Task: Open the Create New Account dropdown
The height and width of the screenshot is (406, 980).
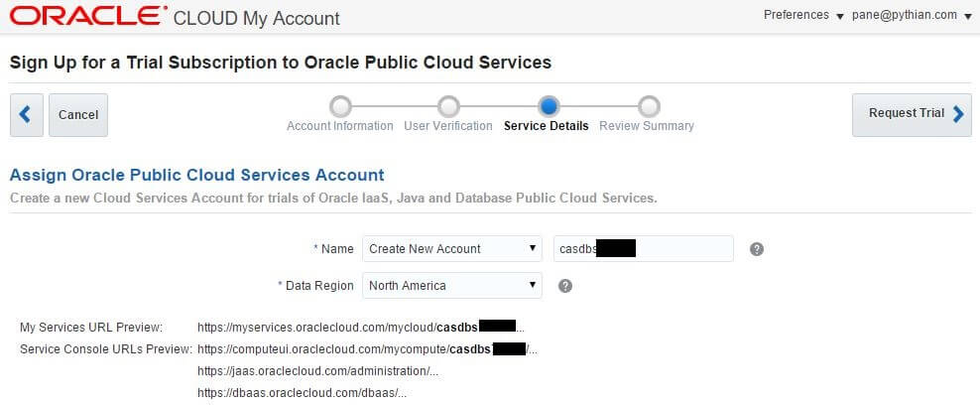Action: pos(451,249)
